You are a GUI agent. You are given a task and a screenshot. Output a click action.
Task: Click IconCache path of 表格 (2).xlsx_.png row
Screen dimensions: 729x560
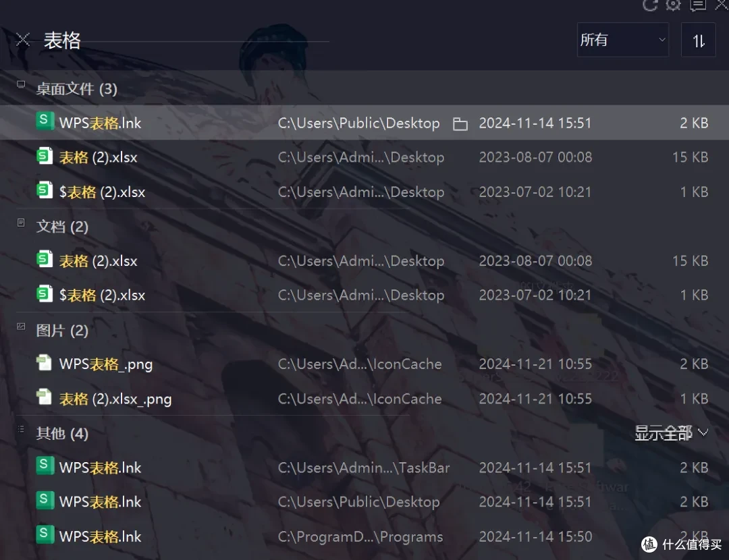coord(359,399)
